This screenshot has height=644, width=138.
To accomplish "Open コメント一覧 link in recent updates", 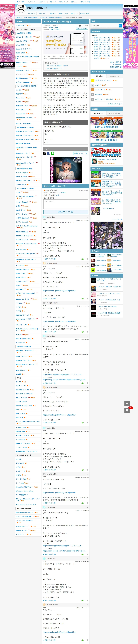I will pos(116,62).
